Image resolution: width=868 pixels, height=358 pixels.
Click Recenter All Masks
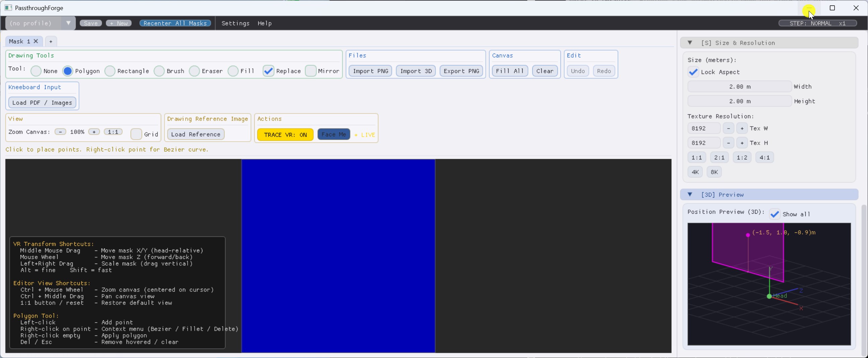(175, 23)
